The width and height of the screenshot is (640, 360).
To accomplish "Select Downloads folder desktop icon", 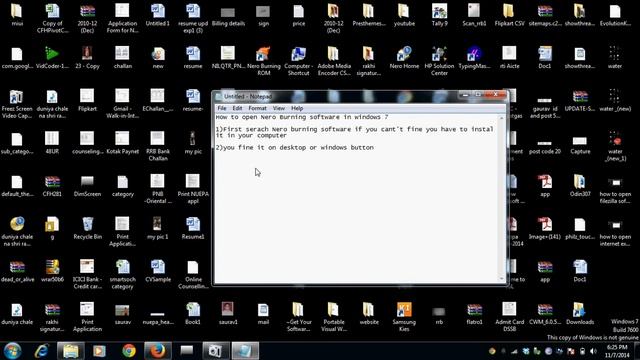I will coord(580,313).
